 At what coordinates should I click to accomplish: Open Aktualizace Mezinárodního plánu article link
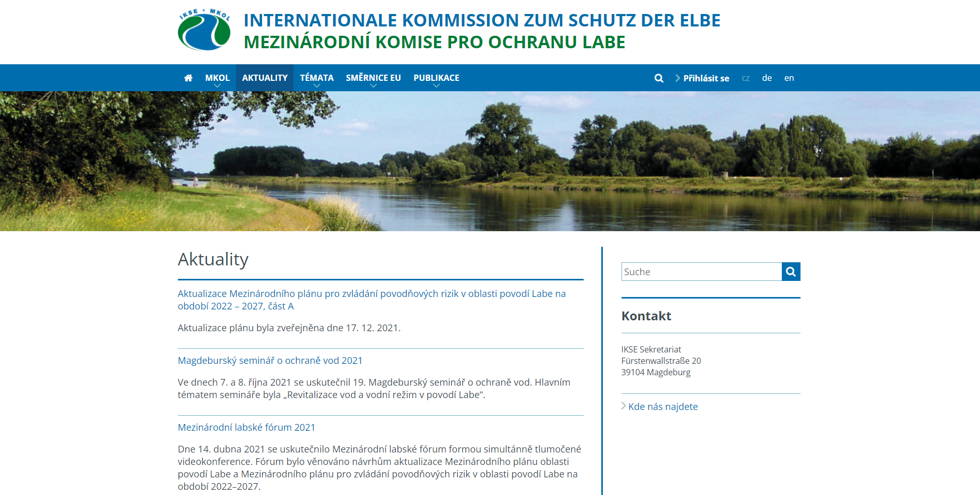(371, 300)
